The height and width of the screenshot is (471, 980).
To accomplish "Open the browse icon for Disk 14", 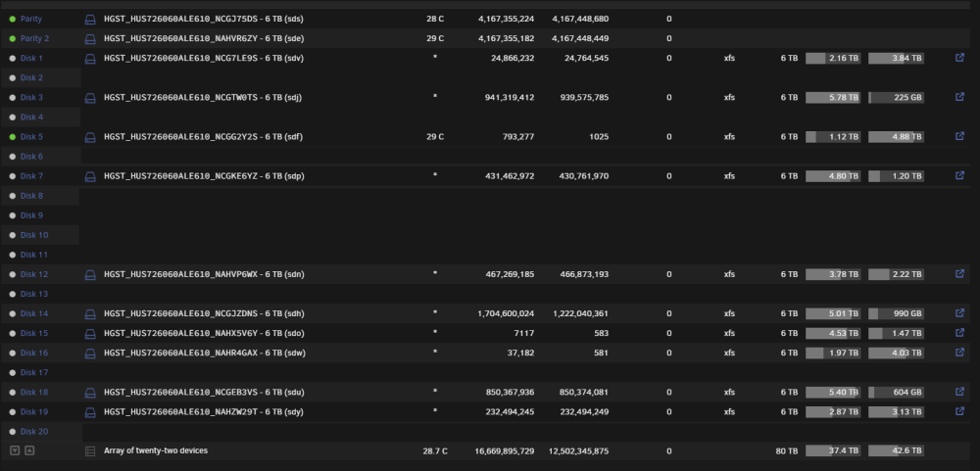I will pyautogui.click(x=959, y=313).
